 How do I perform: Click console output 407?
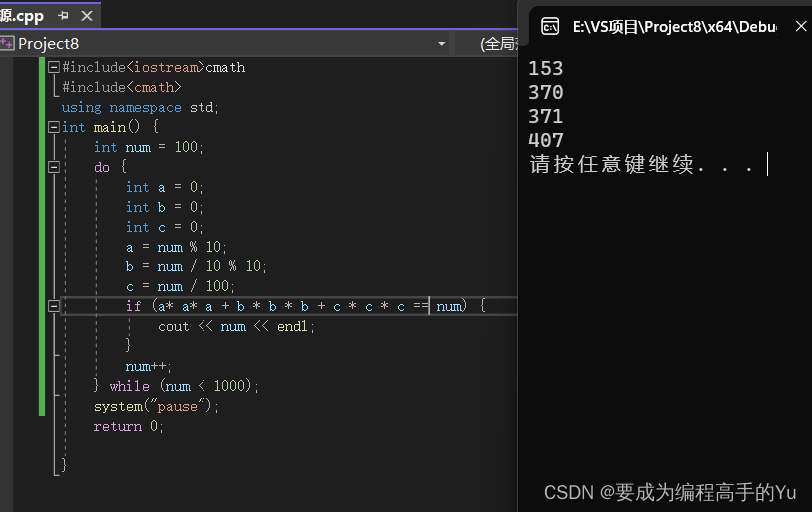pyautogui.click(x=546, y=140)
